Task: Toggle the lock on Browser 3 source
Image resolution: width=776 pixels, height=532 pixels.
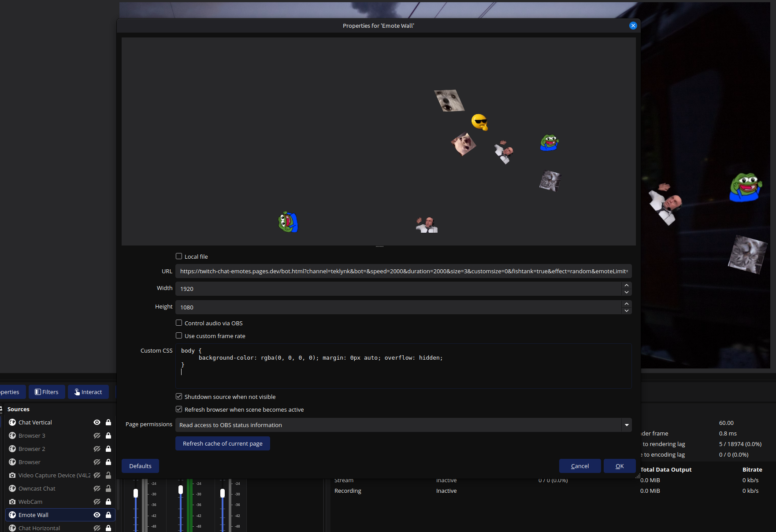Action: point(108,435)
